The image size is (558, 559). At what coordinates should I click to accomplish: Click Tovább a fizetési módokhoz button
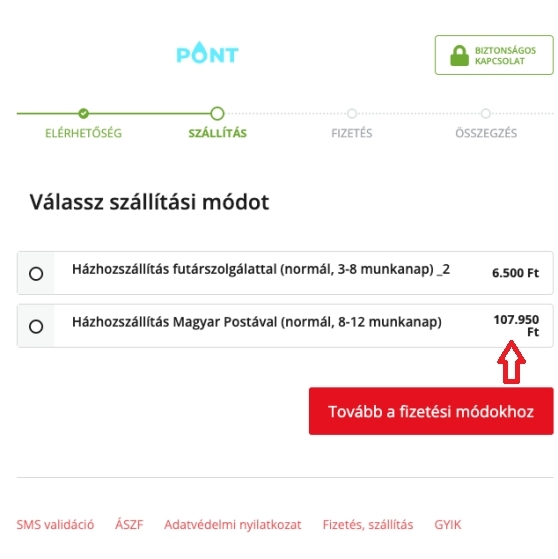tap(431, 411)
